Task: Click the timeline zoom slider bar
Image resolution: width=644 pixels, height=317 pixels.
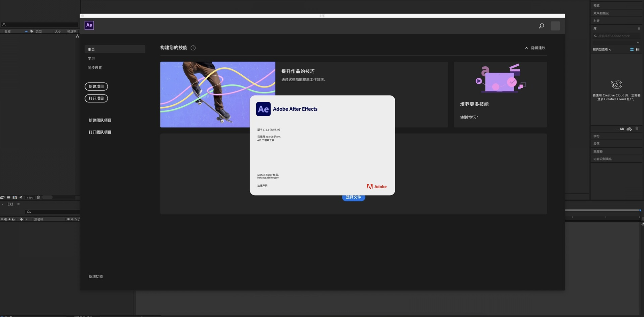Action: coord(603,210)
